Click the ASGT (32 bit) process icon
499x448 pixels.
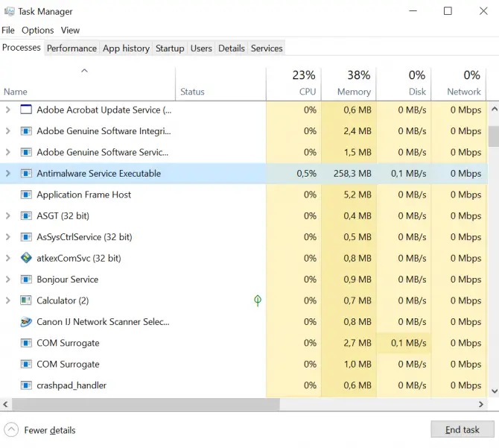(26, 216)
